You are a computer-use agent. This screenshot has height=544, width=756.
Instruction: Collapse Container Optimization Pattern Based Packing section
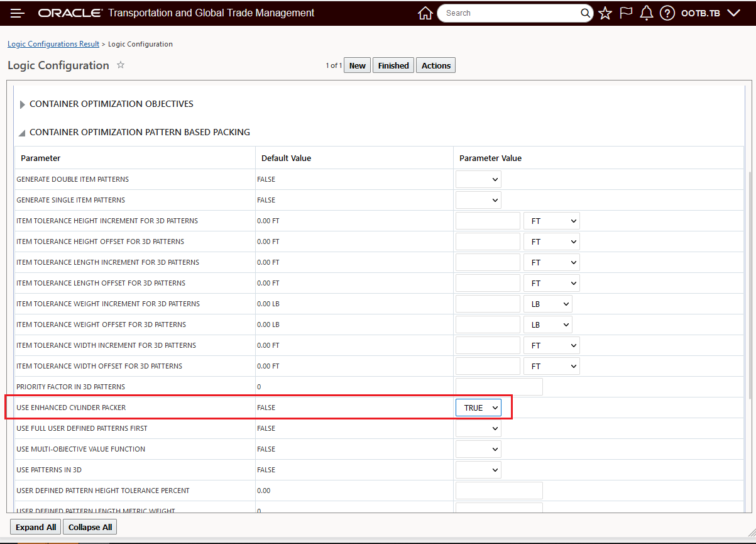point(23,133)
